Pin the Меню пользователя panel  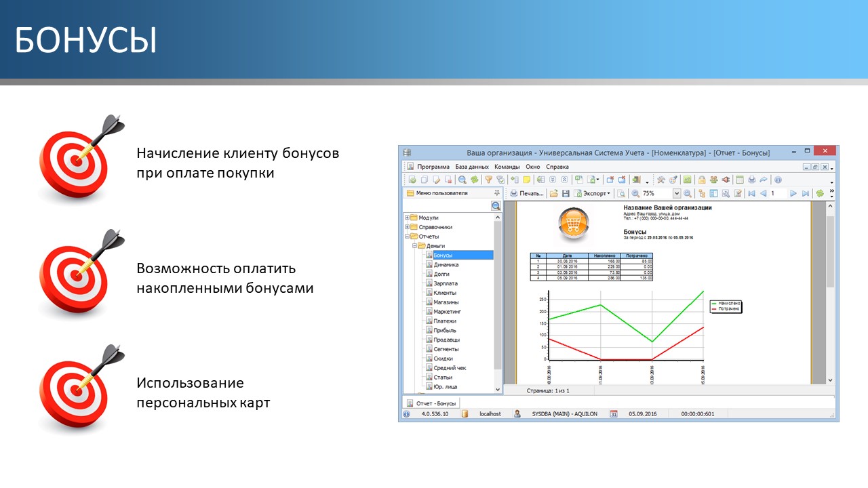496,193
